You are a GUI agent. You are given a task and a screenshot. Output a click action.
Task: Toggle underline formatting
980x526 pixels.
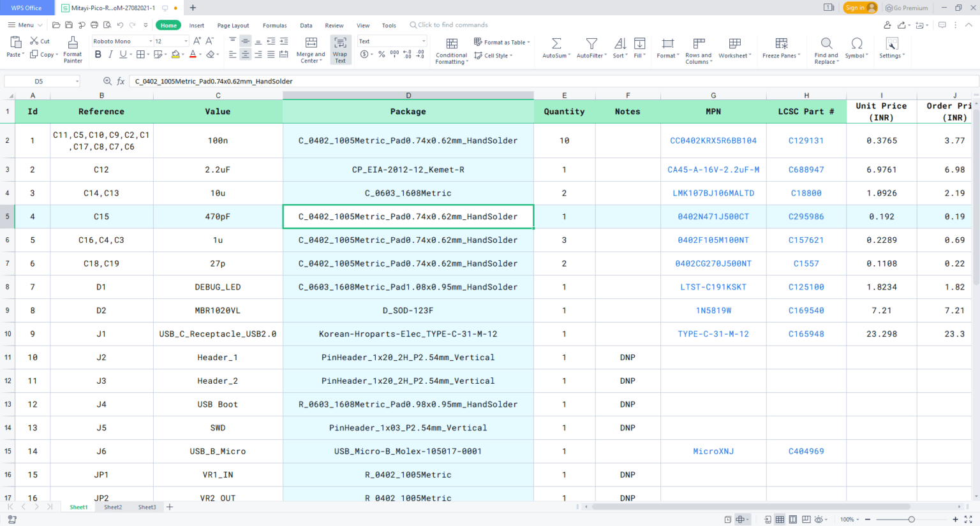(x=121, y=54)
